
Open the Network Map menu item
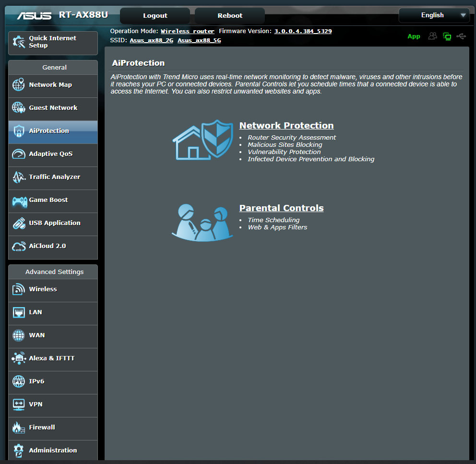click(53, 86)
